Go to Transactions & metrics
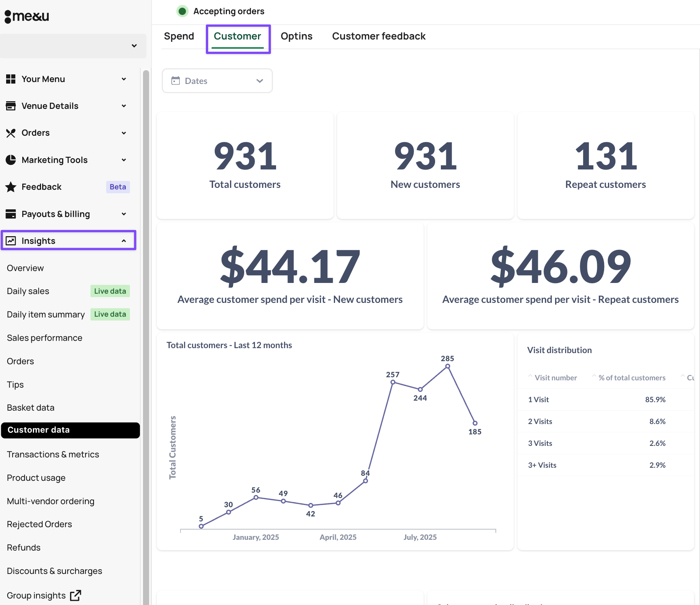Screen dimensions: 700x605 (53, 454)
